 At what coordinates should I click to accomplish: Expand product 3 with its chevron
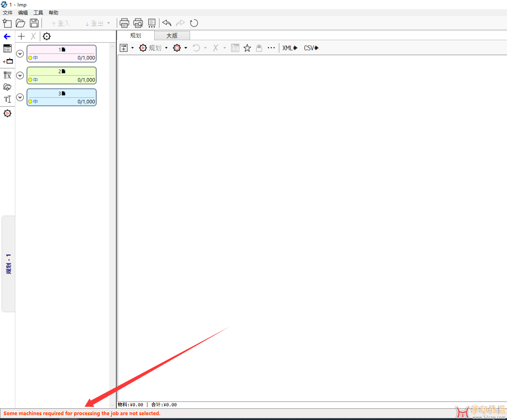[x=20, y=97]
